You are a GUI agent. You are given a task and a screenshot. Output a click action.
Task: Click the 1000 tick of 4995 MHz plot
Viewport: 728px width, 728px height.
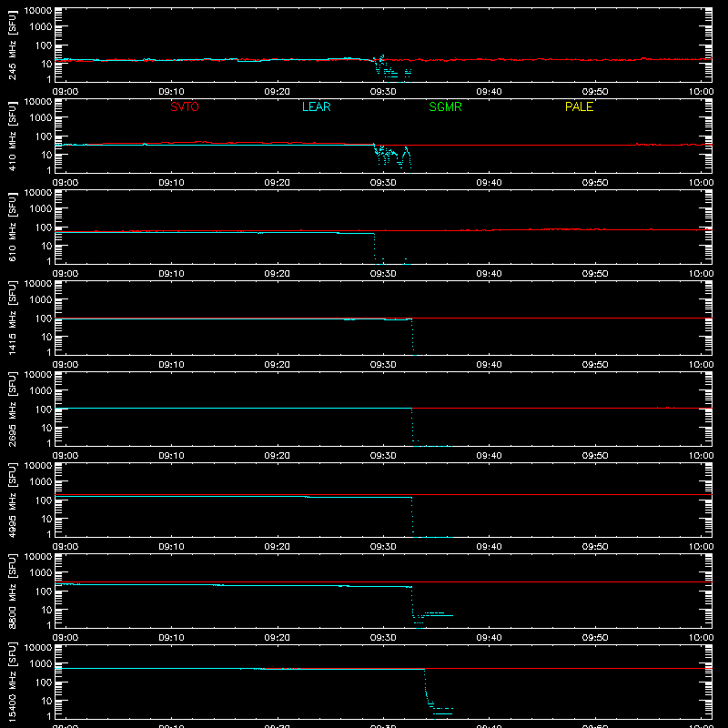(x=41, y=482)
